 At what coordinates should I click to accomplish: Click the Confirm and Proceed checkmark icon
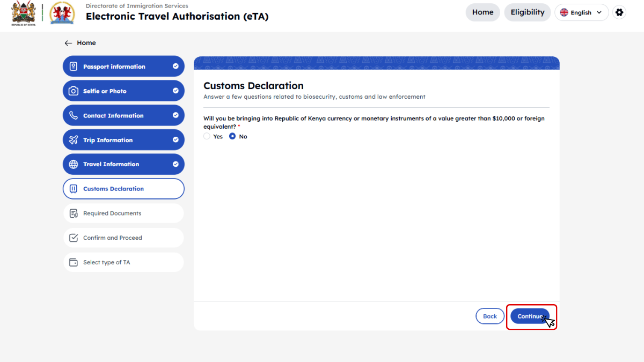(74, 238)
